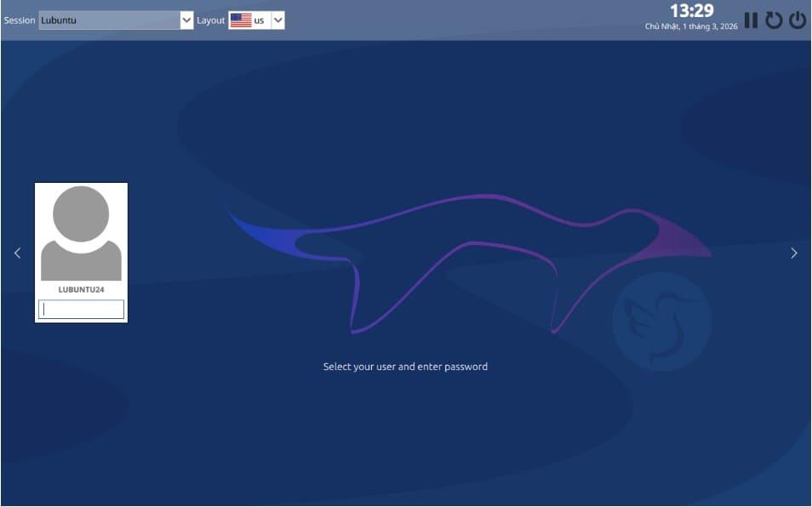Suspend the system with the pause icon
812x507 pixels.
752,20
